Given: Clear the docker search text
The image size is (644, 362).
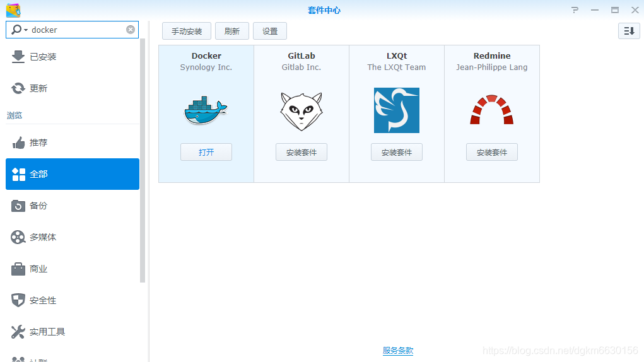Looking at the screenshot, I should (130, 30).
